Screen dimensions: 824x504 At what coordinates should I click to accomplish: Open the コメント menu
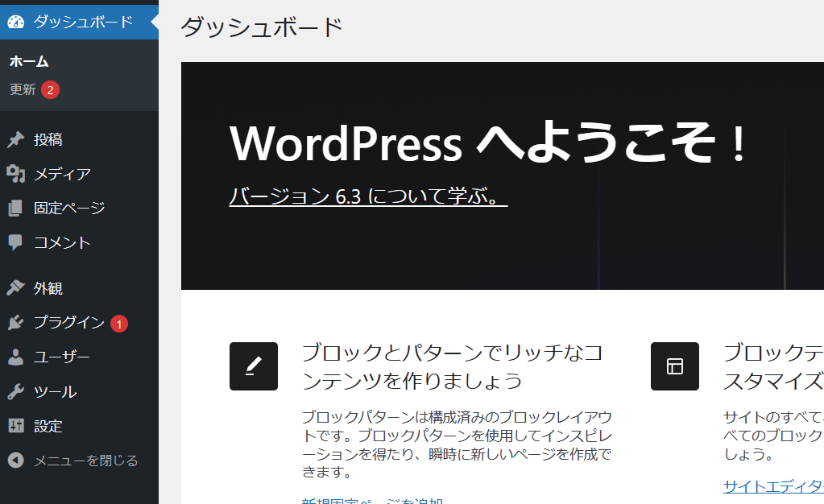coord(80,242)
